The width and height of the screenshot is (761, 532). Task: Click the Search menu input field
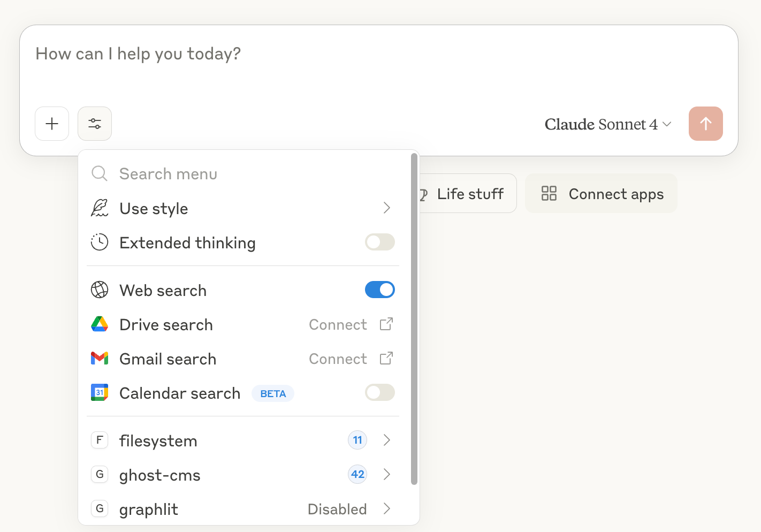point(243,173)
